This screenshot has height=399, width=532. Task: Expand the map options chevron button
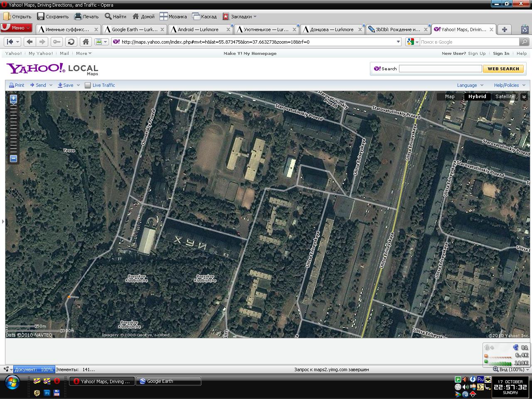524,96
